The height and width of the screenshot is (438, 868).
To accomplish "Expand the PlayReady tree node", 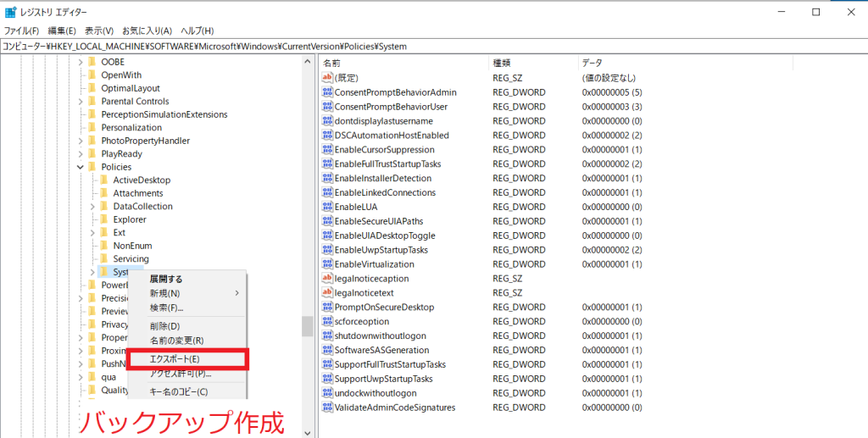I will click(81, 153).
